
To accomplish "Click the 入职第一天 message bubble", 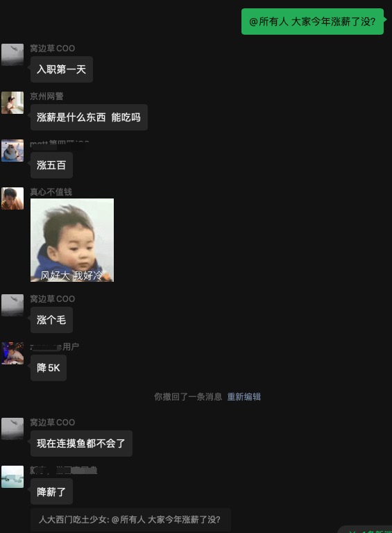I will pyautogui.click(x=62, y=69).
